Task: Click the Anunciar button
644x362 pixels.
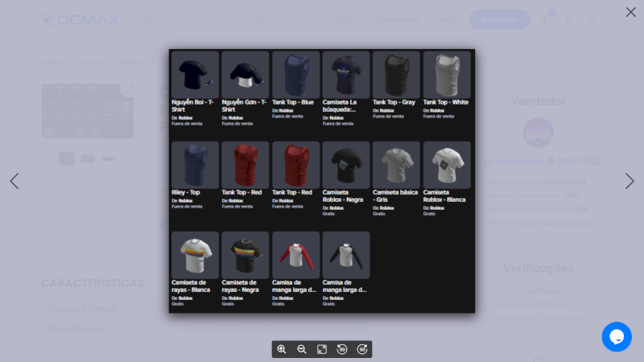Action: [x=499, y=19]
